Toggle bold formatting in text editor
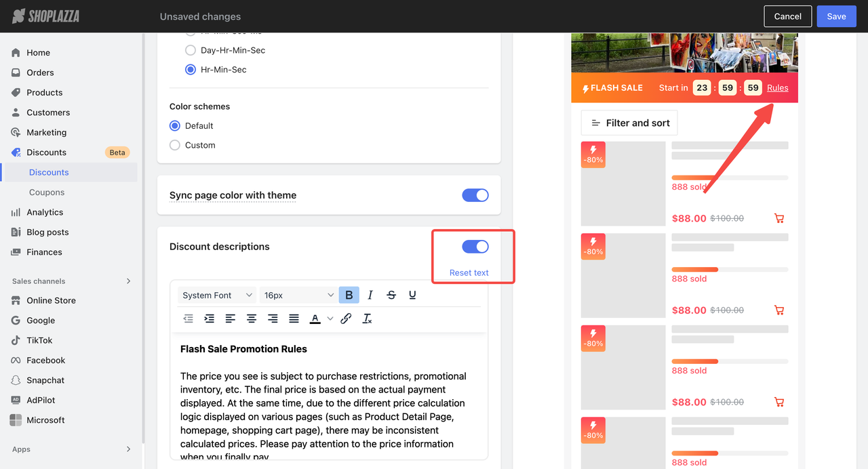The image size is (868, 469). 349,295
